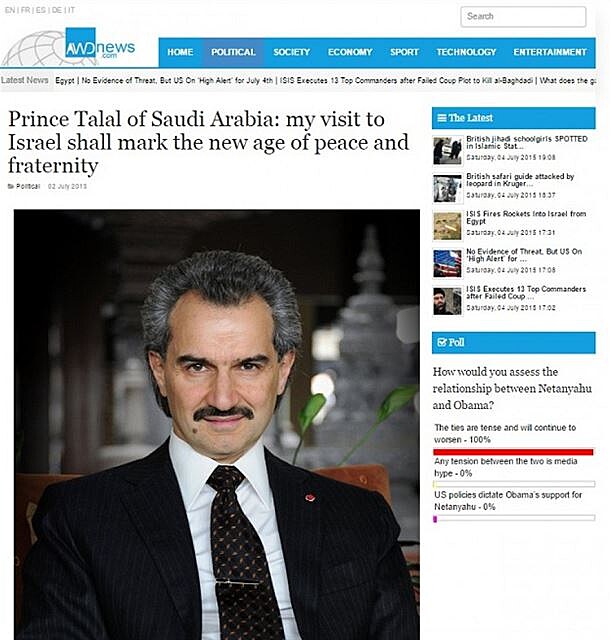Select the Political navigation tab
Screen dimensions: 611x640
click(233, 52)
